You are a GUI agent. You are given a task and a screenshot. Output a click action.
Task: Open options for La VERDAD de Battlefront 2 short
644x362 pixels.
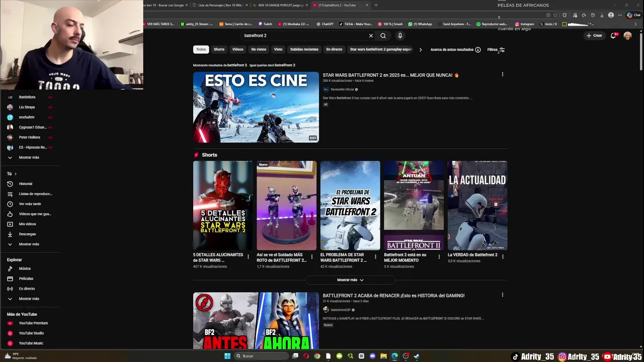coord(503,257)
